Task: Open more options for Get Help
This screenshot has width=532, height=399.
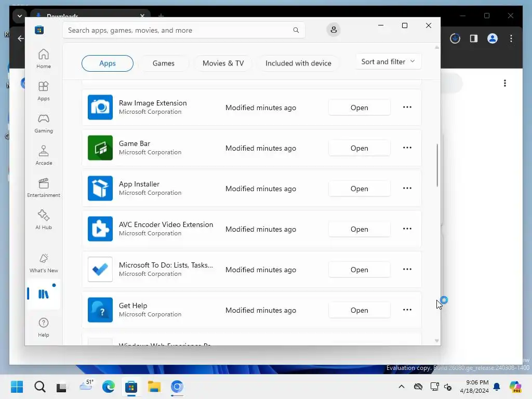Action: [407, 310]
